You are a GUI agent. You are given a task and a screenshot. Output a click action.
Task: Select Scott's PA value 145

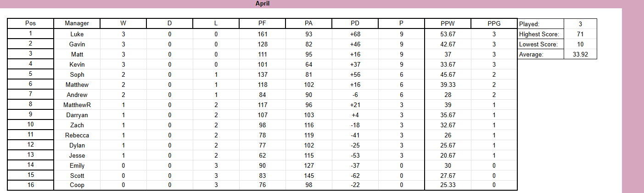pyautogui.click(x=308, y=176)
